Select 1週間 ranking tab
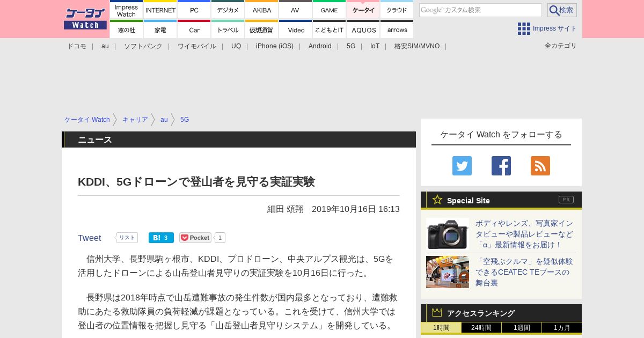 (522, 328)
